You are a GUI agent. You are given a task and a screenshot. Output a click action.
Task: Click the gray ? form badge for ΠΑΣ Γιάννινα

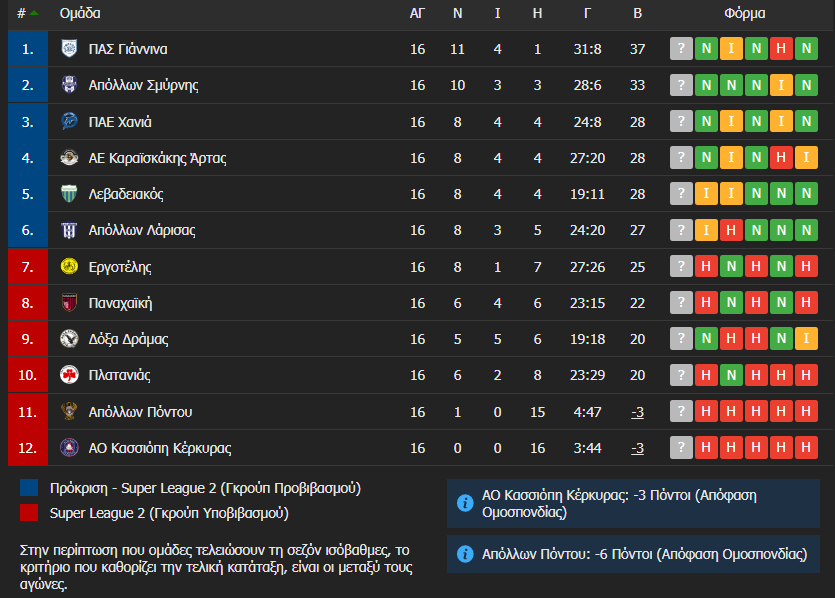(x=681, y=49)
